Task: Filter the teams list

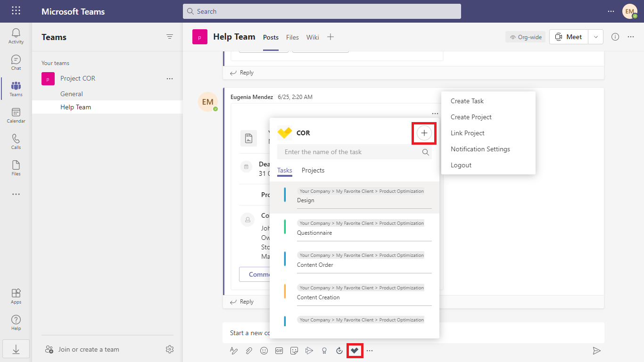Action: pos(170,37)
